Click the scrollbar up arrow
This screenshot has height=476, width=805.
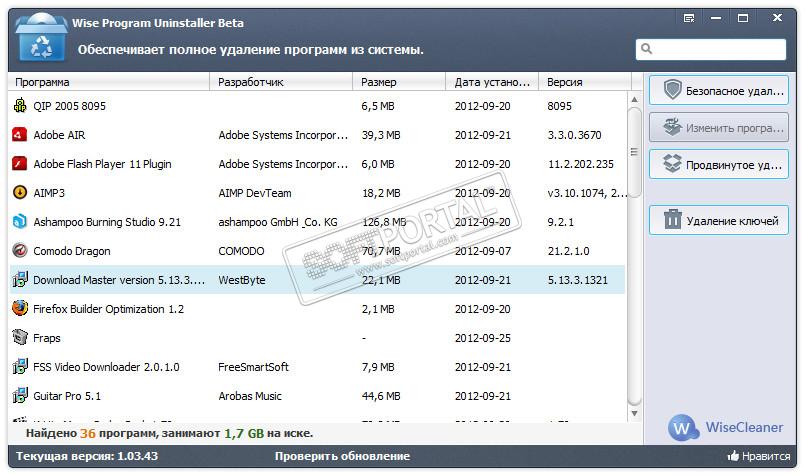click(635, 99)
